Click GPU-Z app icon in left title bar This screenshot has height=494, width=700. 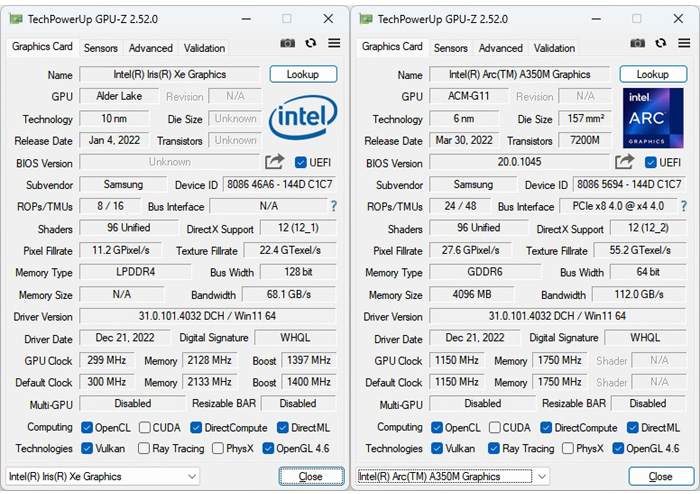click(x=16, y=19)
